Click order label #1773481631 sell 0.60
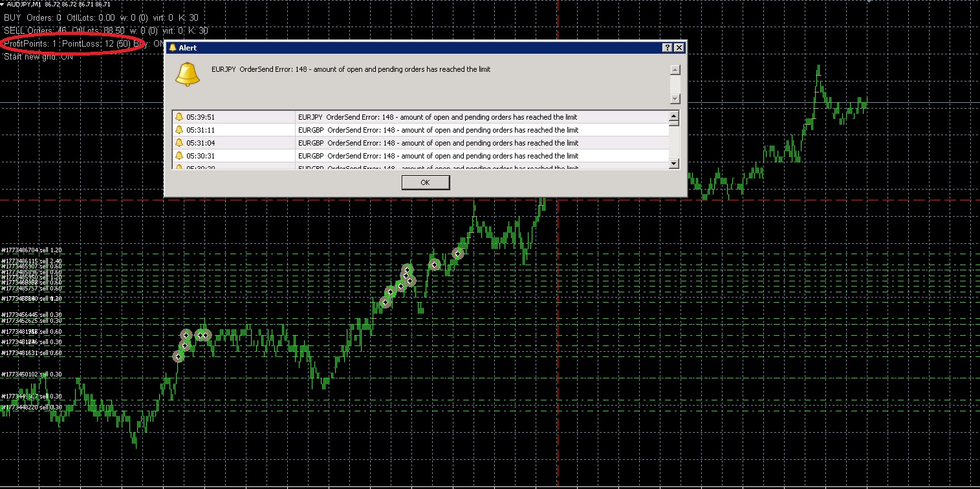The width and height of the screenshot is (980, 489). point(32,353)
